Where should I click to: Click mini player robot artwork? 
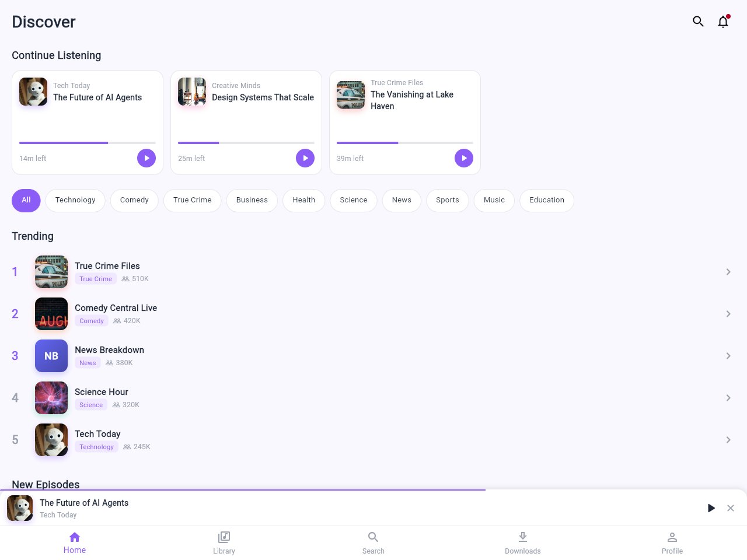point(20,508)
